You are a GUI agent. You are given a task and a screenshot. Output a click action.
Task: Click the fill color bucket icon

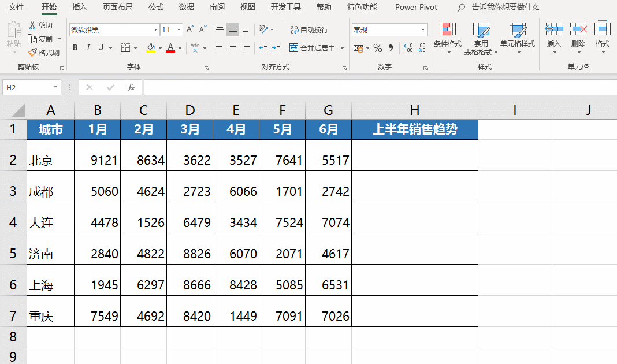[151, 48]
